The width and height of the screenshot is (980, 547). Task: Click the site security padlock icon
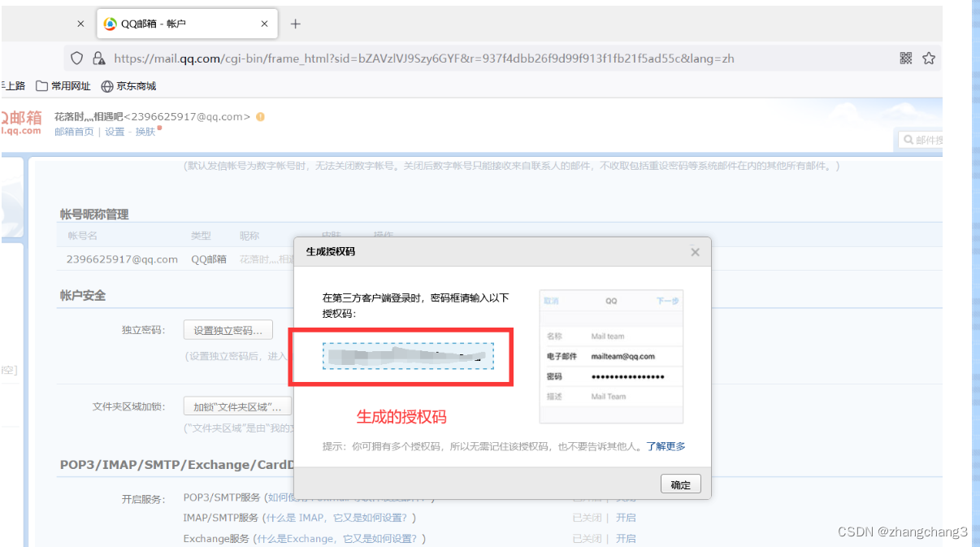[x=99, y=59]
